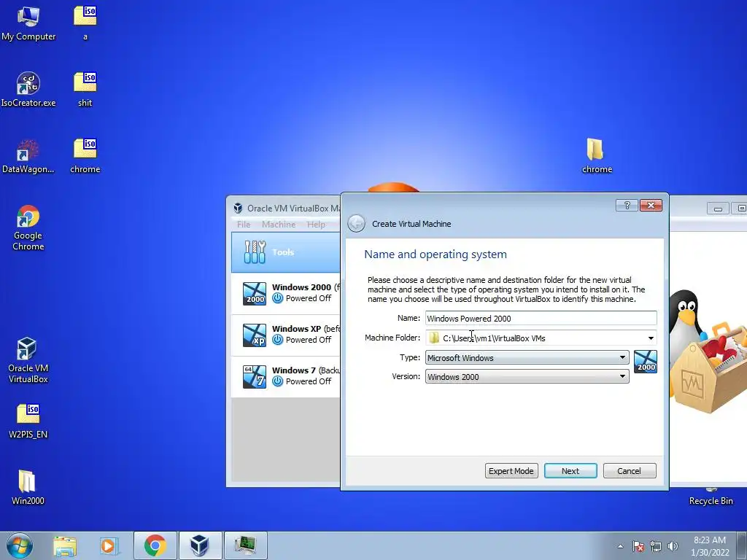The width and height of the screenshot is (747, 560).
Task: Click Next in the wizard
Action: 570,470
